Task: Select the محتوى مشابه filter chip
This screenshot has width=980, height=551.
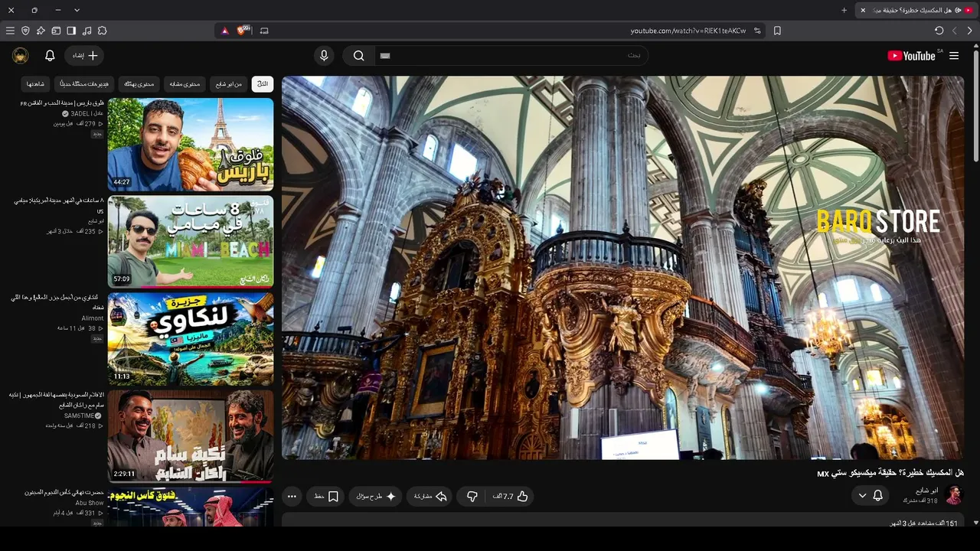Action: click(x=184, y=83)
